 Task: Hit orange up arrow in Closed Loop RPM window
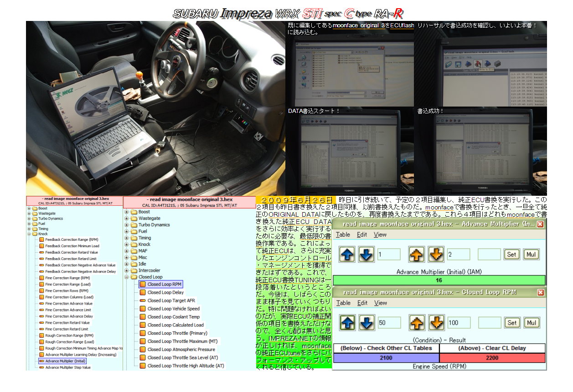417,323
